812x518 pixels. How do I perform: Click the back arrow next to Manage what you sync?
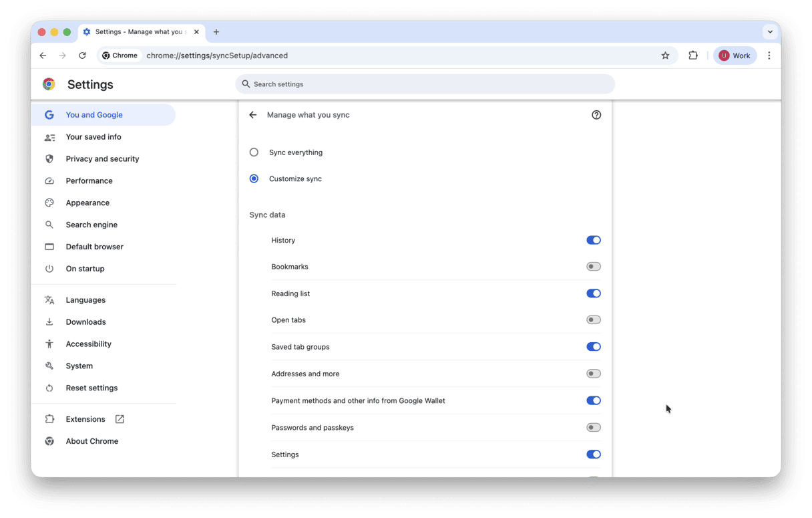(x=252, y=114)
